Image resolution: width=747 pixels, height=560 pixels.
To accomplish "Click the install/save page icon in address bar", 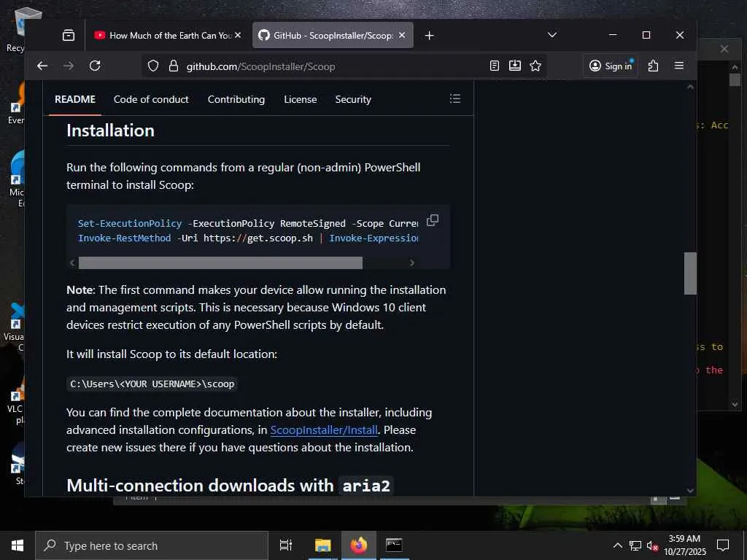I will coord(515,66).
